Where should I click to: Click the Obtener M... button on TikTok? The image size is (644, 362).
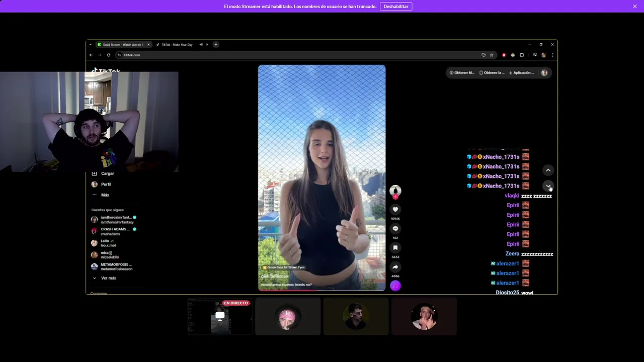coord(462,73)
